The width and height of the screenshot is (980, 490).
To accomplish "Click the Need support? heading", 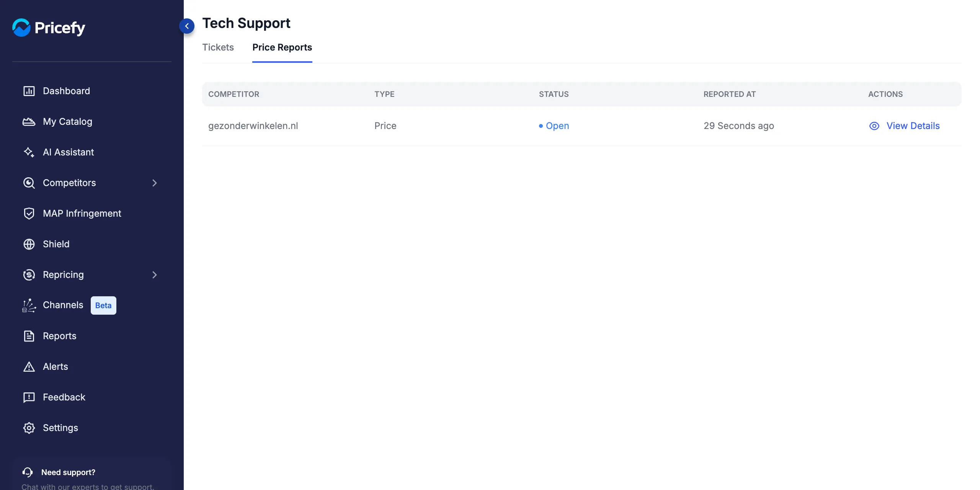I will point(68,472).
